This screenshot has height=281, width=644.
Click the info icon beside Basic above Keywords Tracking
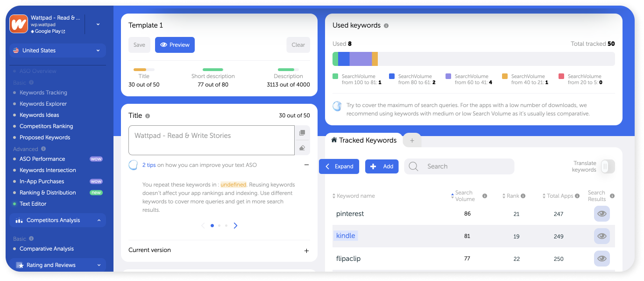(31, 83)
